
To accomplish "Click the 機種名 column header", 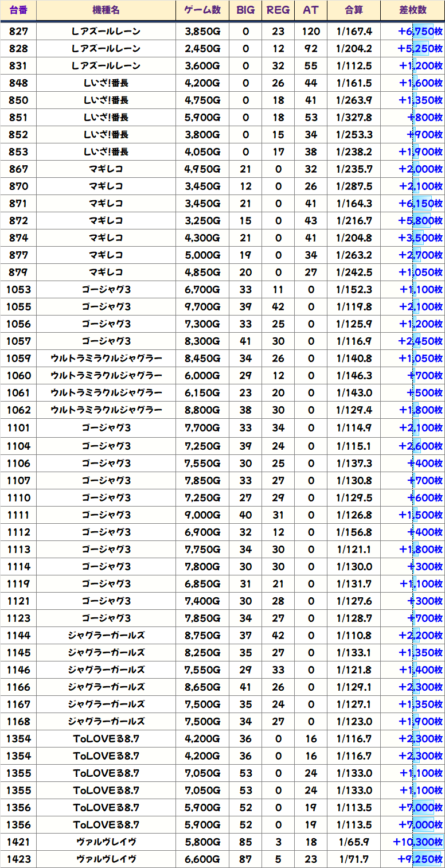I will (x=106, y=10).
